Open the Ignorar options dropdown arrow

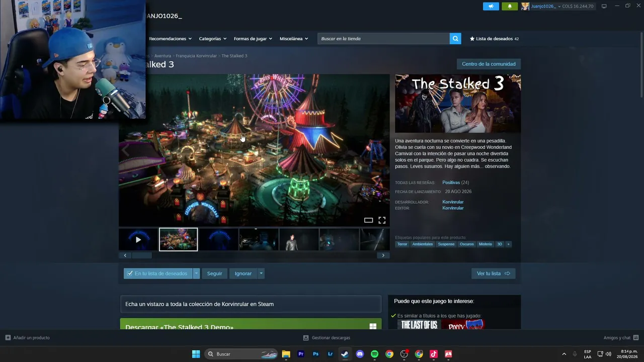(261, 274)
